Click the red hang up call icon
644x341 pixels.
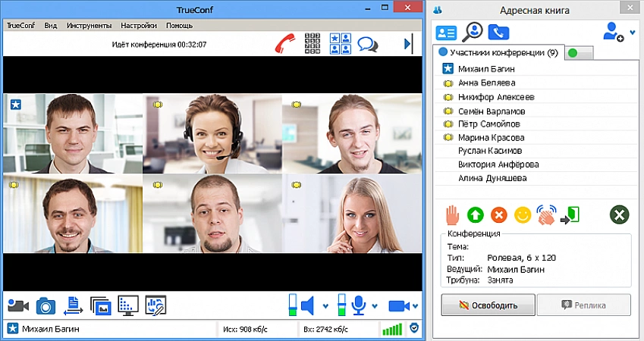click(x=286, y=43)
